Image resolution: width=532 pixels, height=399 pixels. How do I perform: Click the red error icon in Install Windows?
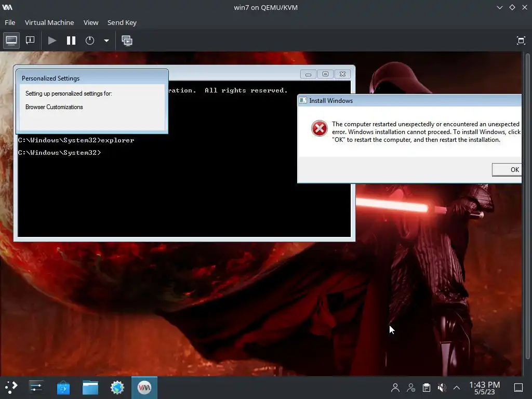click(x=320, y=128)
